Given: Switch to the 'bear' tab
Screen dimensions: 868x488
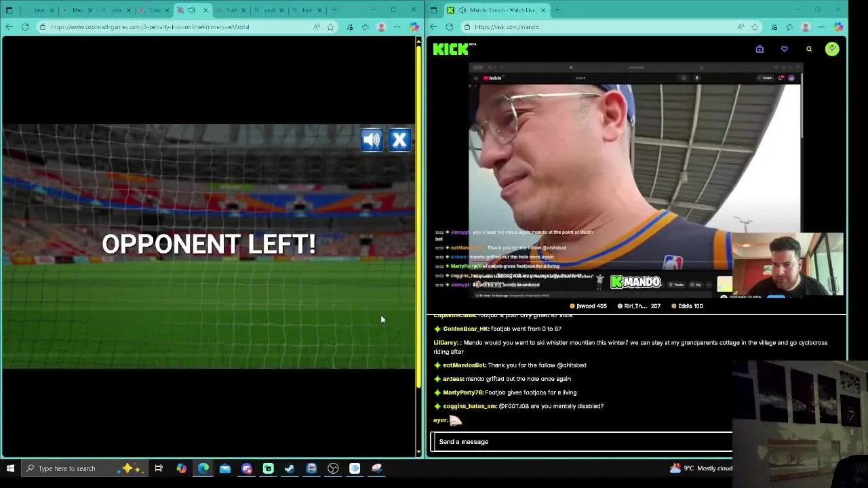Looking at the screenshot, I should click(x=39, y=10).
